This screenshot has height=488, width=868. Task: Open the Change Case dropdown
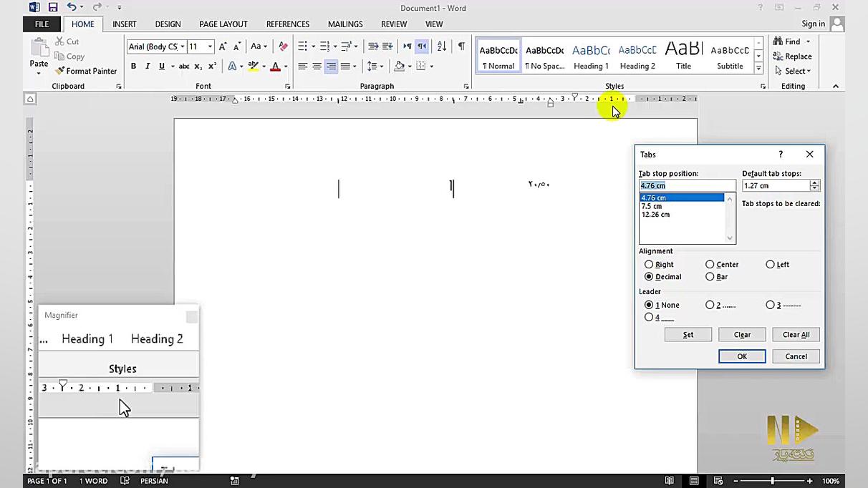[x=259, y=47]
